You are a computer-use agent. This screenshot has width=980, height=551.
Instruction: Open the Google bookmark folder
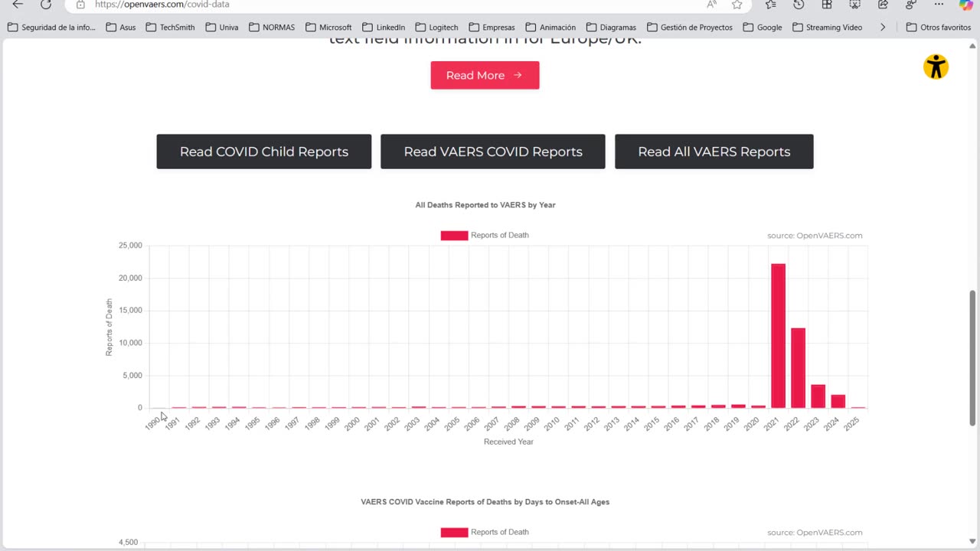(x=762, y=28)
